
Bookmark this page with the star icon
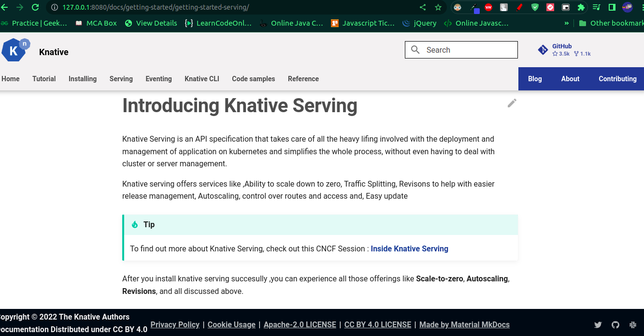tap(438, 7)
